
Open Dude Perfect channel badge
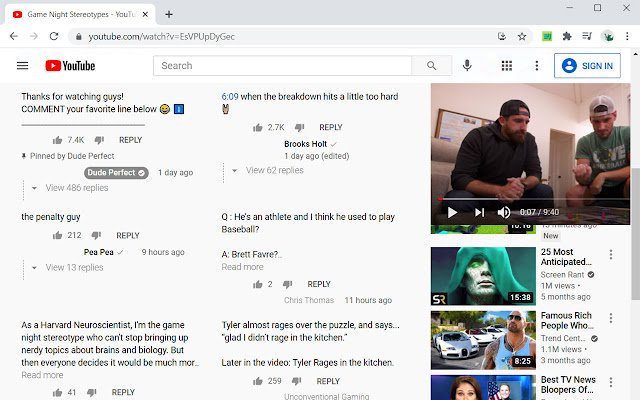point(116,173)
